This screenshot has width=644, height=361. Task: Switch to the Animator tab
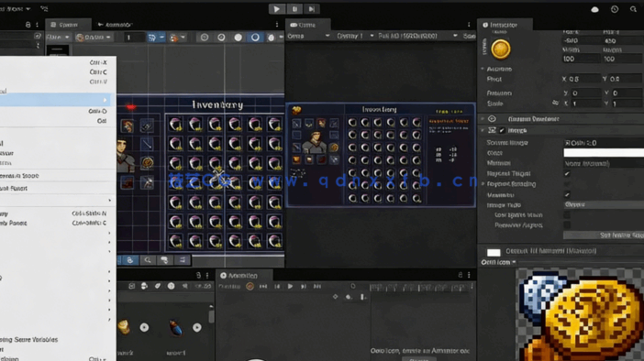115,25
